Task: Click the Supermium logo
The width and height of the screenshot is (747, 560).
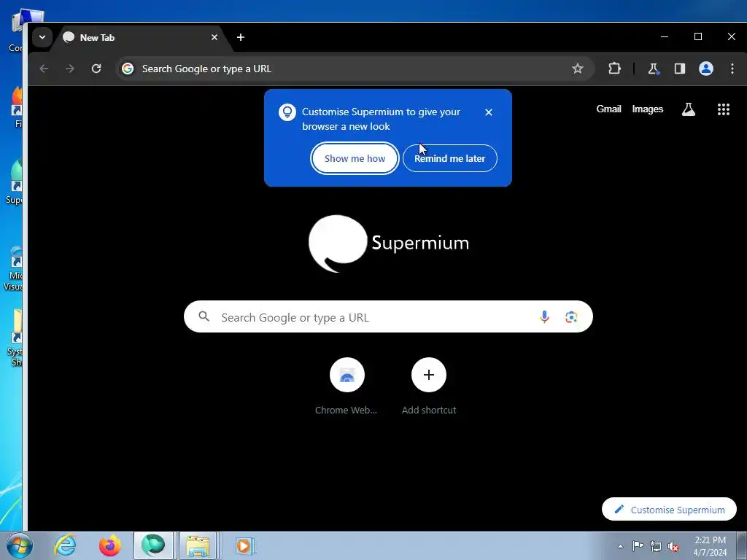Action: click(388, 244)
